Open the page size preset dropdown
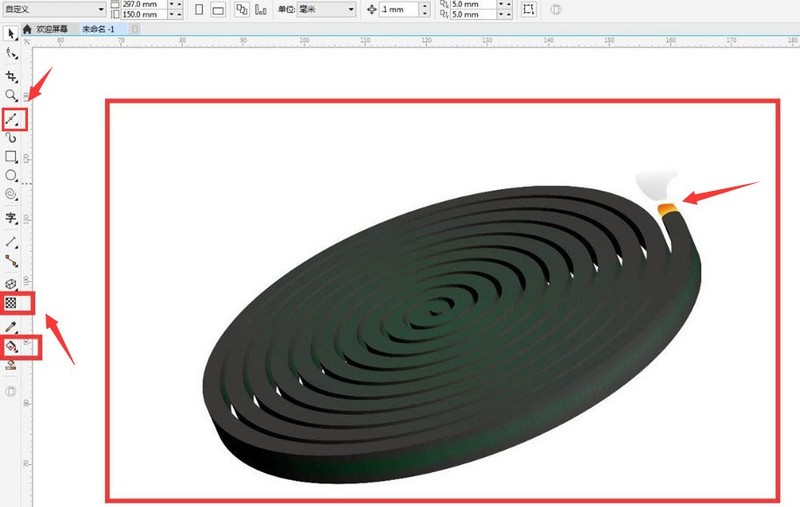Viewport: 800px width, 507px height. point(53,9)
